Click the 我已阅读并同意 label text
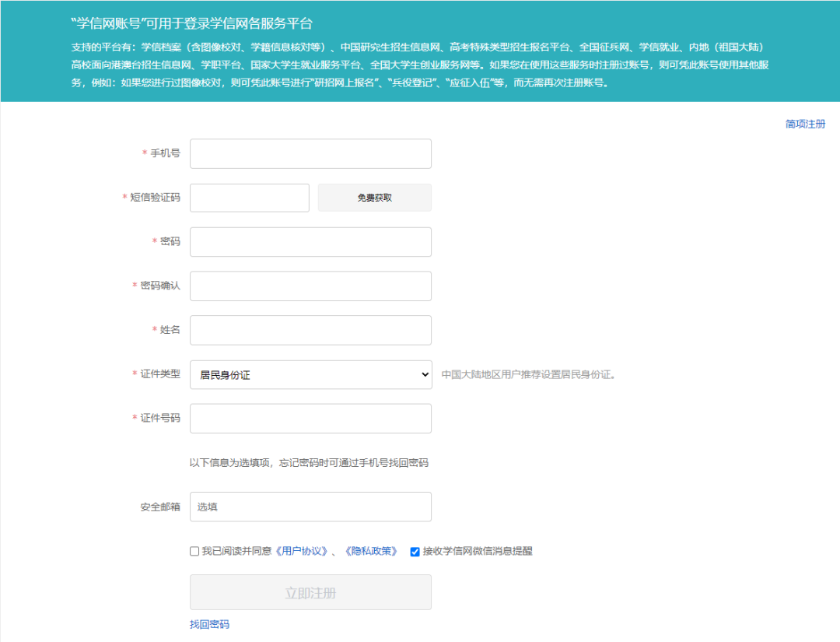Image resolution: width=840 pixels, height=642 pixels. click(x=236, y=551)
